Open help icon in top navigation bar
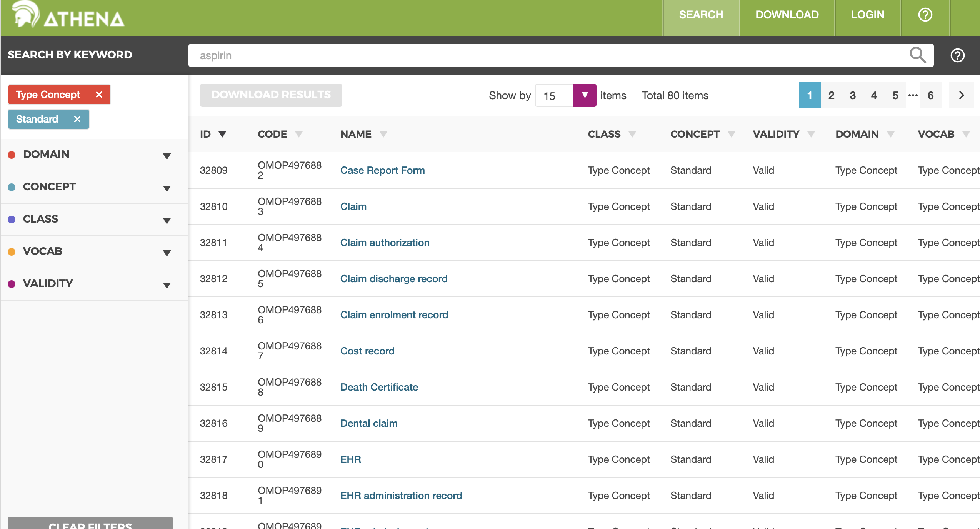980x529 pixels. (925, 15)
